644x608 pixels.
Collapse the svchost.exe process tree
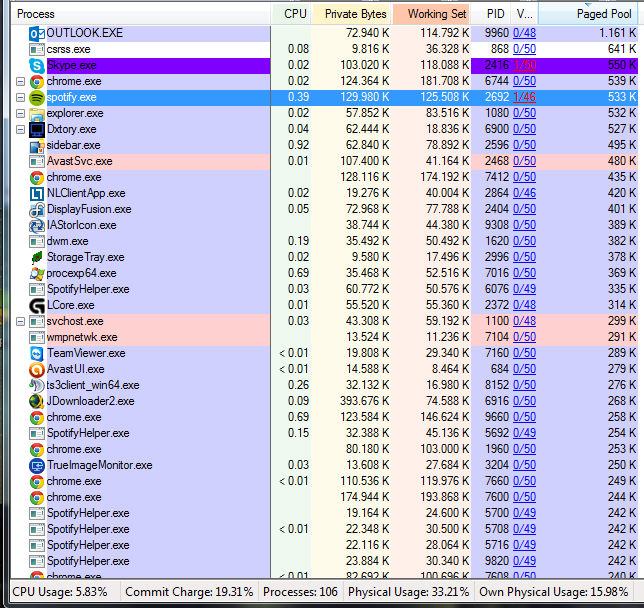tap(20, 322)
